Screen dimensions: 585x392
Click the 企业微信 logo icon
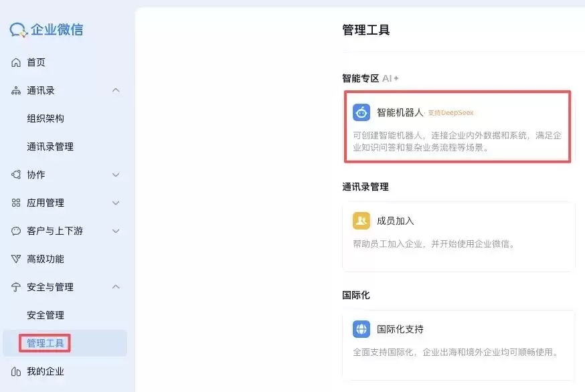(x=16, y=29)
